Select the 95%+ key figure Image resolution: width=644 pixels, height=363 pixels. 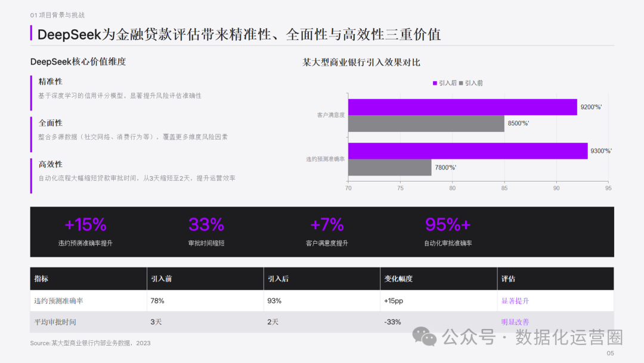point(448,225)
